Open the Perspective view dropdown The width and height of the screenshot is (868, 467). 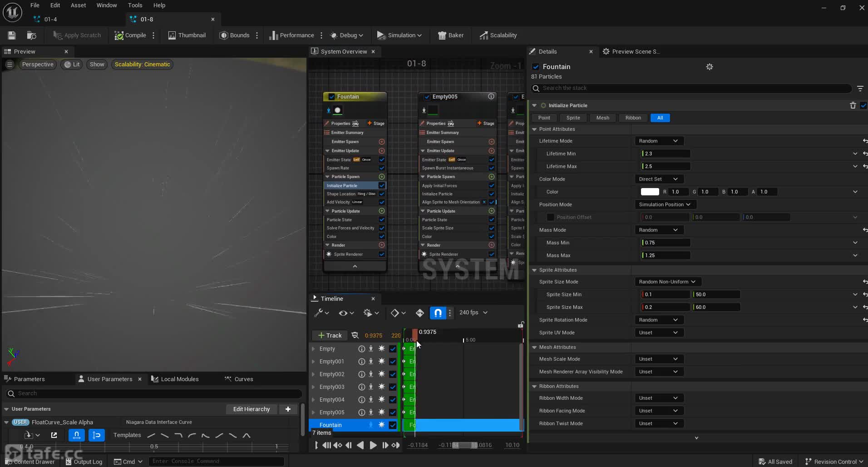[x=38, y=64]
